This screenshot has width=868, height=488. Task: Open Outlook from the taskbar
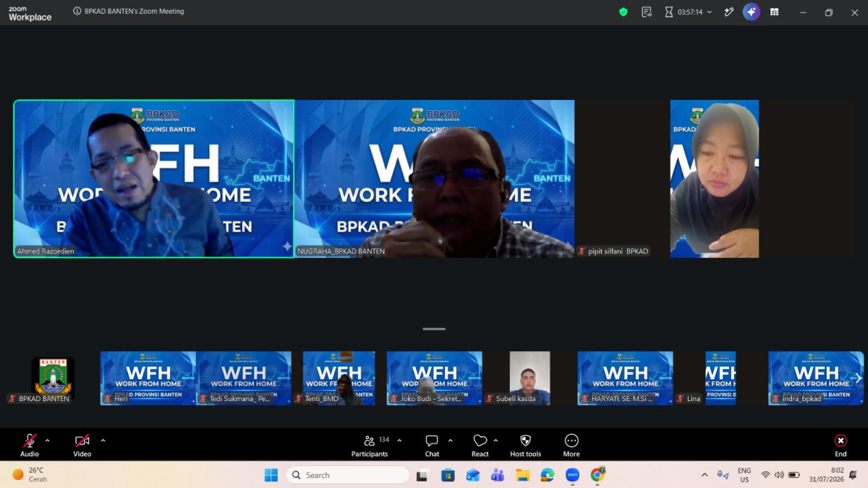472,475
